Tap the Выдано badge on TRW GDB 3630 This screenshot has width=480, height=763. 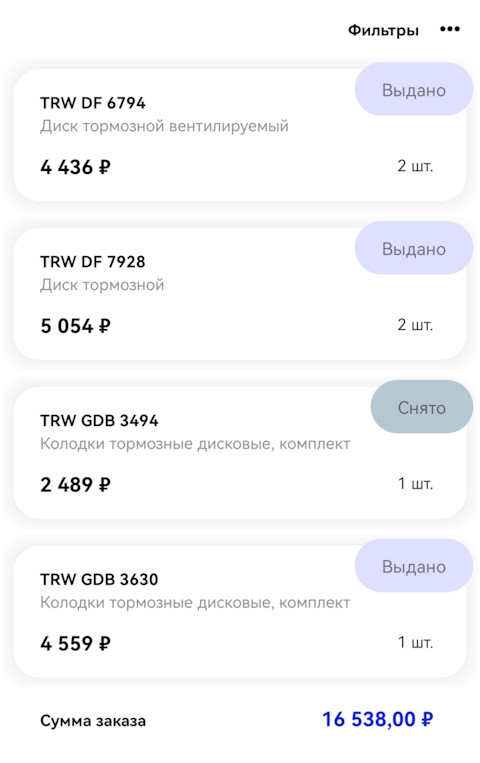tap(414, 566)
